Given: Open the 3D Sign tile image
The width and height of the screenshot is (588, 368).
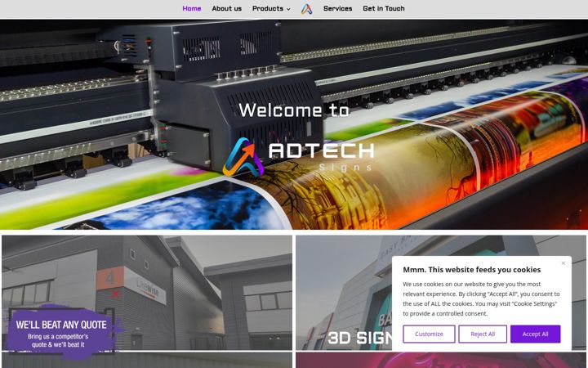Looking at the screenshot, I should (x=441, y=293).
